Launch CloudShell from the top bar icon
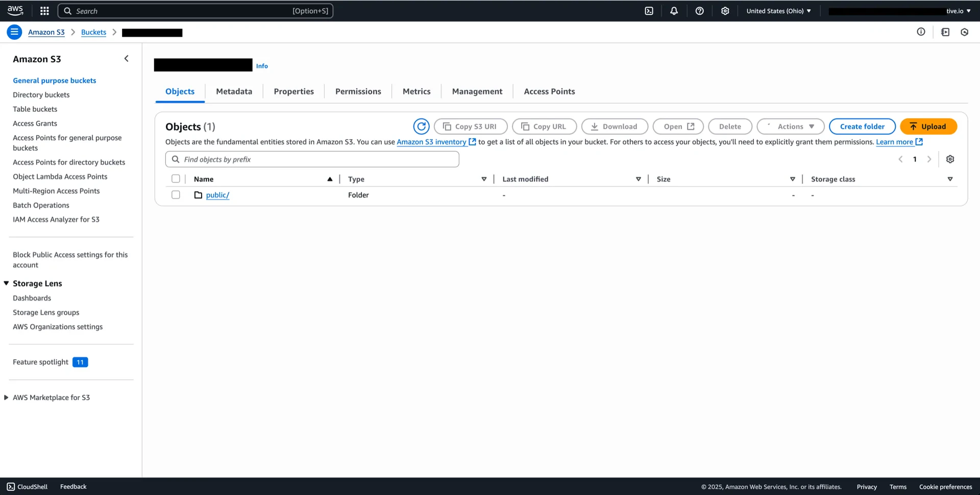This screenshot has height=495, width=980. click(649, 11)
